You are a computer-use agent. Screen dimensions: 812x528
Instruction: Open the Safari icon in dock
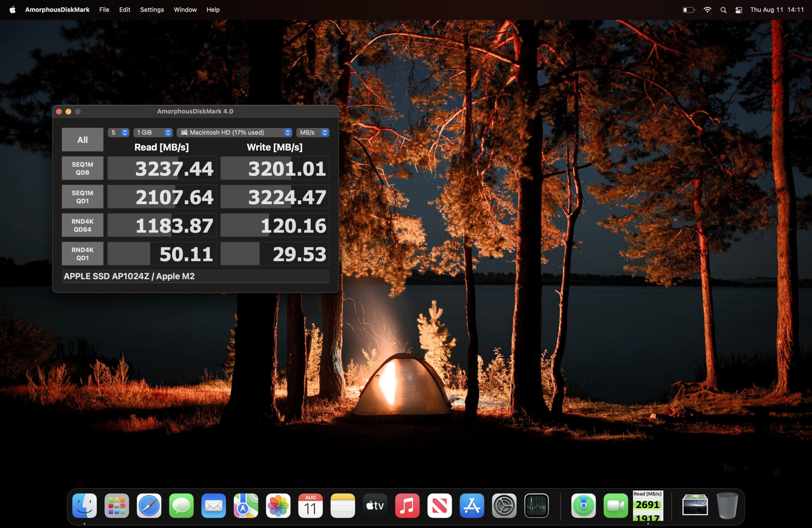coord(149,506)
